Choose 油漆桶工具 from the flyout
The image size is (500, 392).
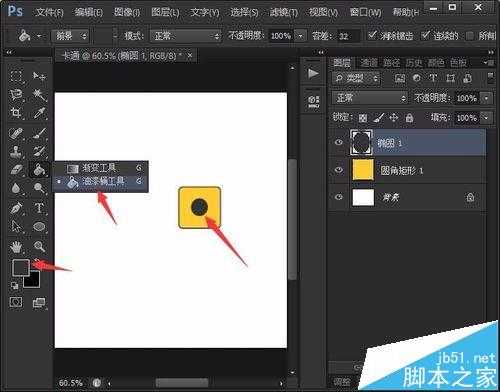[x=100, y=182]
